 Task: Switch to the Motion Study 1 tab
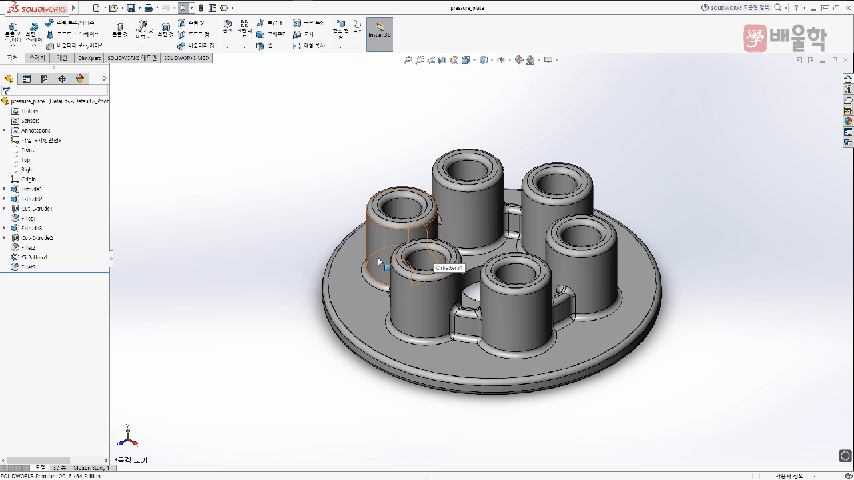(x=91, y=467)
